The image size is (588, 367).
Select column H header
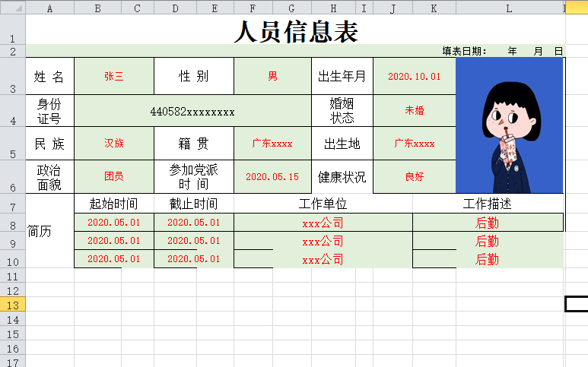pos(333,8)
